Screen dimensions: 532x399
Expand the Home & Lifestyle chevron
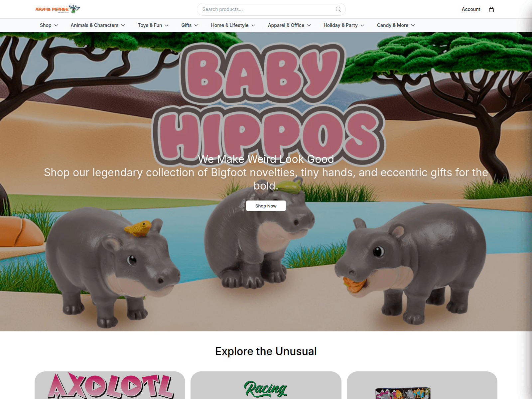coord(253,25)
